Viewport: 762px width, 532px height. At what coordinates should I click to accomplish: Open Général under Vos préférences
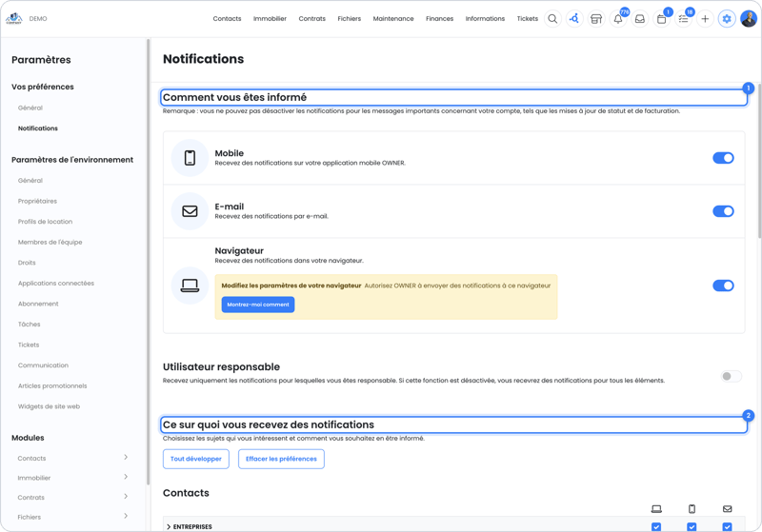point(30,108)
